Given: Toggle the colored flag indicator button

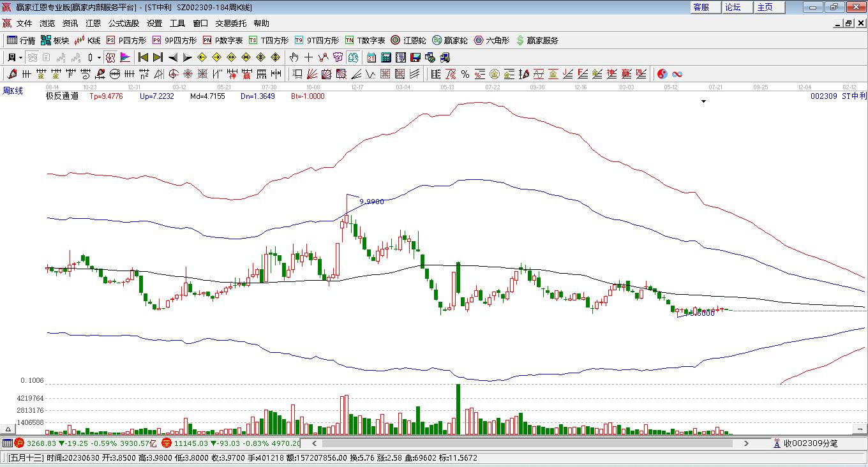Looking at the screenshot, I should click(126, 57).
